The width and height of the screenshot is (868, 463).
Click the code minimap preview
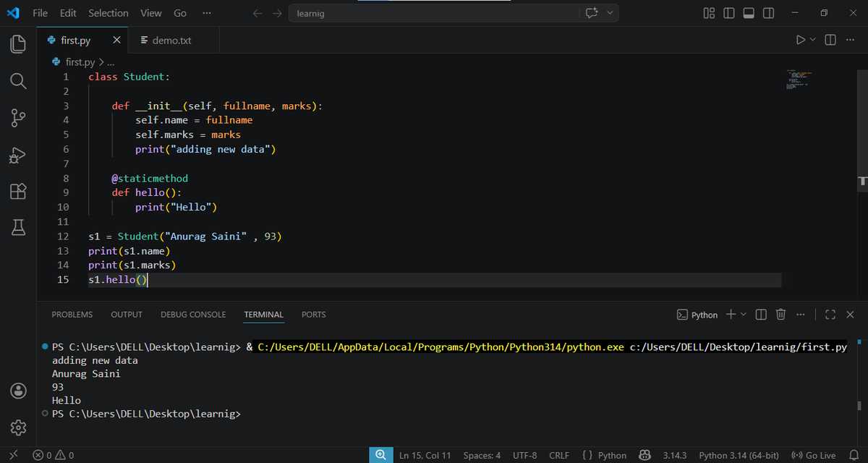[x=799, y=80]
